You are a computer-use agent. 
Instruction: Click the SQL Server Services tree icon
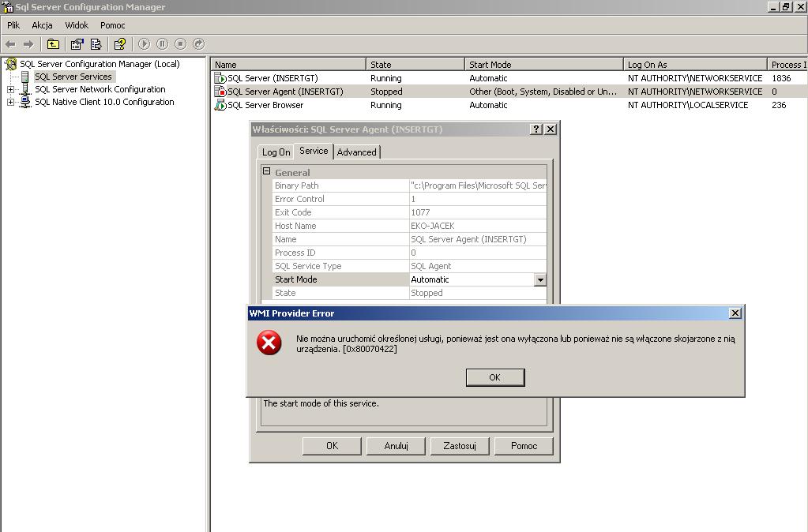click(x=24, y=77)
